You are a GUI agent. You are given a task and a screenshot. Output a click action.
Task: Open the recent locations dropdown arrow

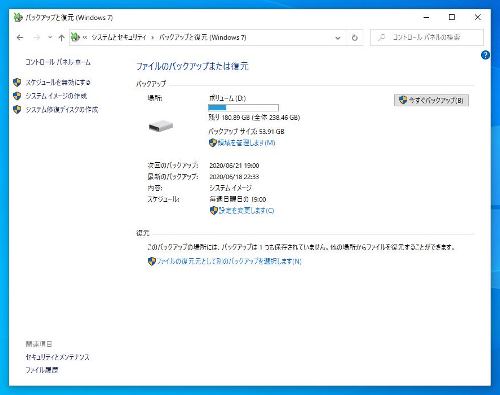[50, 37]
